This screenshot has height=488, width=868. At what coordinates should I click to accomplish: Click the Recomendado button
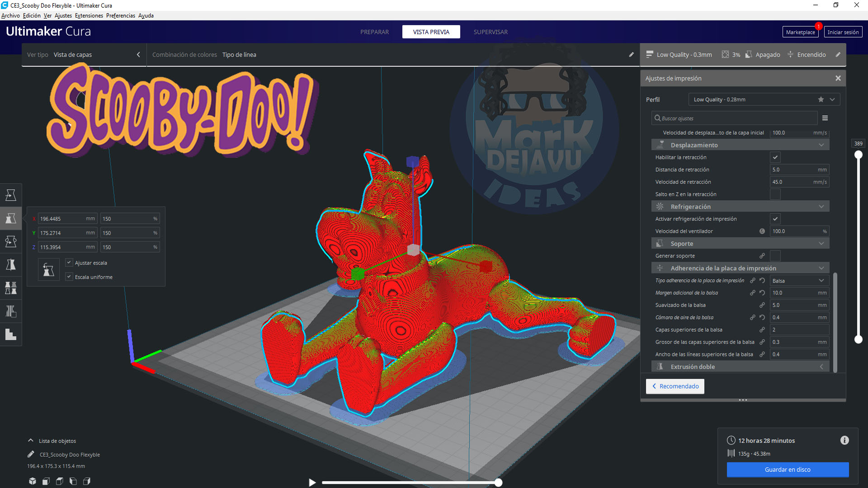click(675, 386)
